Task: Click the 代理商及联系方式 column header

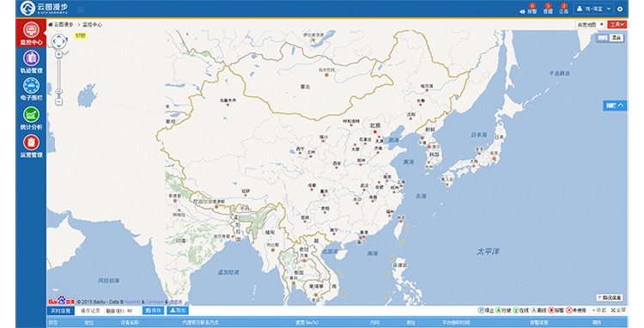Action: 200,323
